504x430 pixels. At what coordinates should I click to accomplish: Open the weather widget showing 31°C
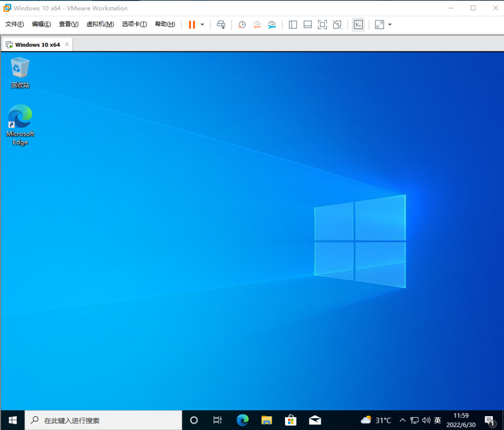click(x=376, y=420)
